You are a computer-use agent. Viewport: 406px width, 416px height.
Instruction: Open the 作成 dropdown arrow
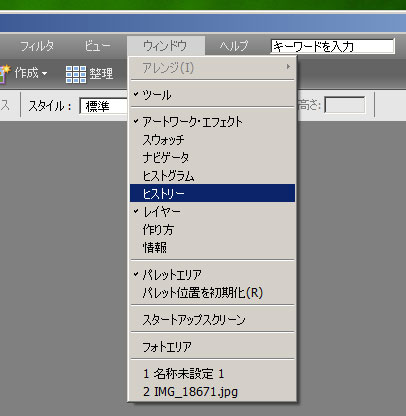click(x=44, y=74)
